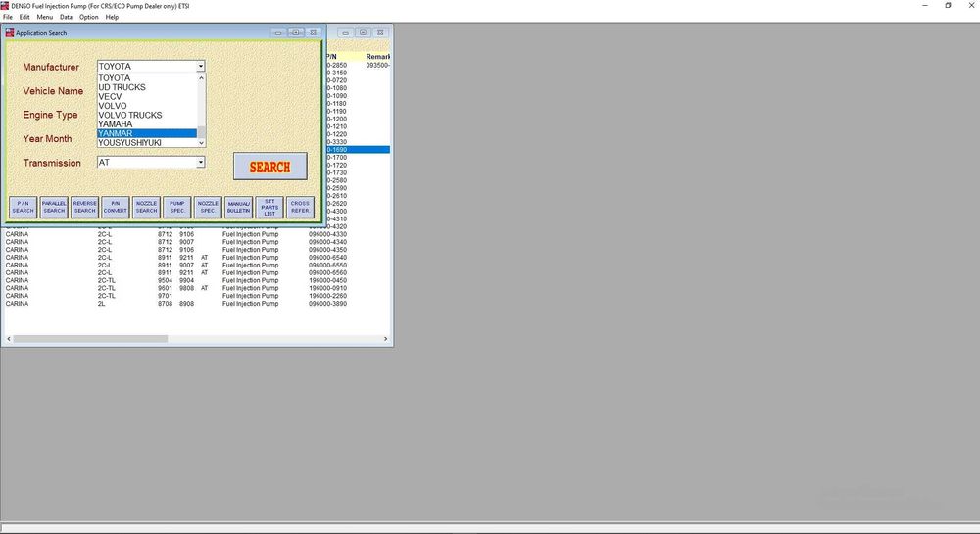Open PARALLEL SEARCH function
Viewport: 980px width, 534px height.
(54, 208)
